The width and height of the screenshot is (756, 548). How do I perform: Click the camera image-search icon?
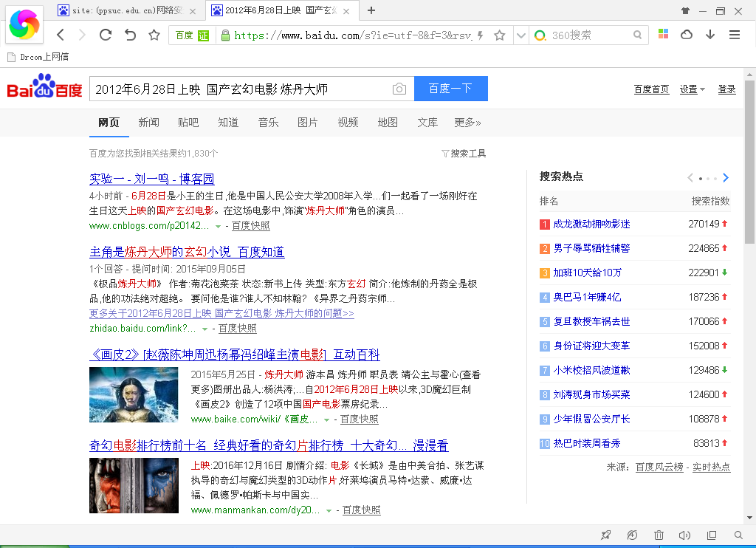(x=399, y=89)
